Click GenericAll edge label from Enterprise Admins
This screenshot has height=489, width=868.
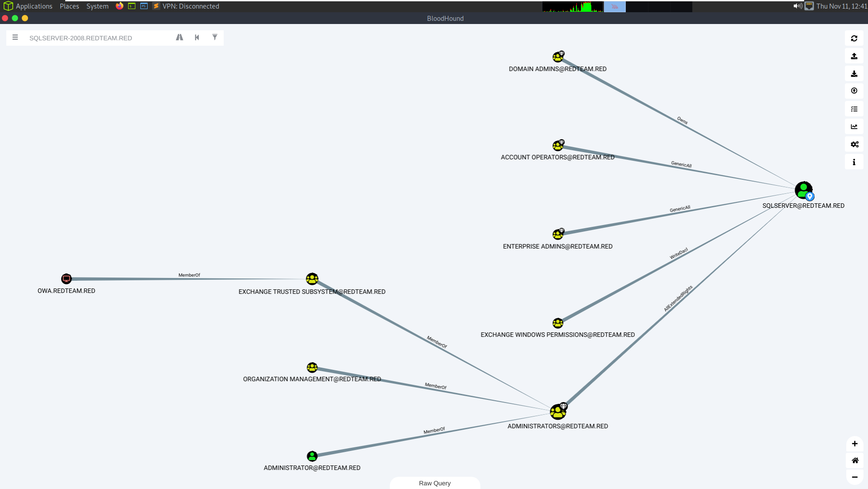pyautogui.click(x=680, y=209)
